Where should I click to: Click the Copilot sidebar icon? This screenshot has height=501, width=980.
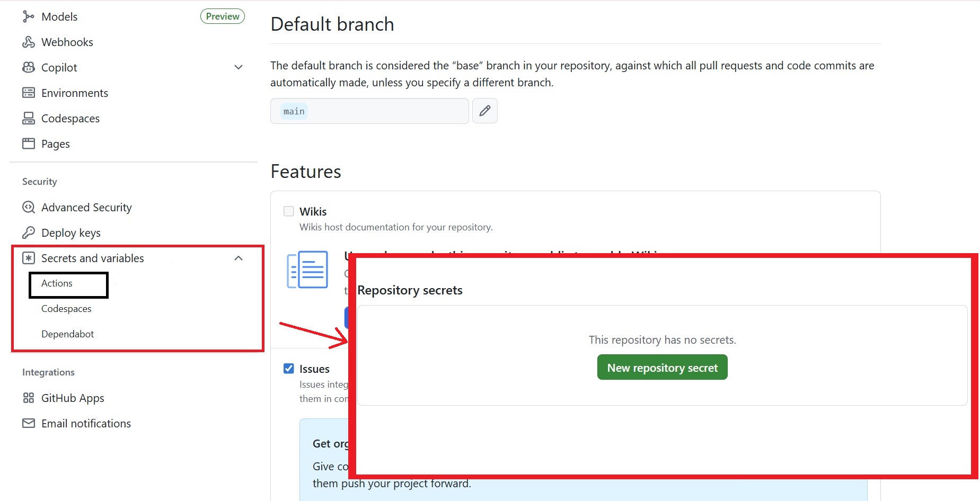point(28,67)
